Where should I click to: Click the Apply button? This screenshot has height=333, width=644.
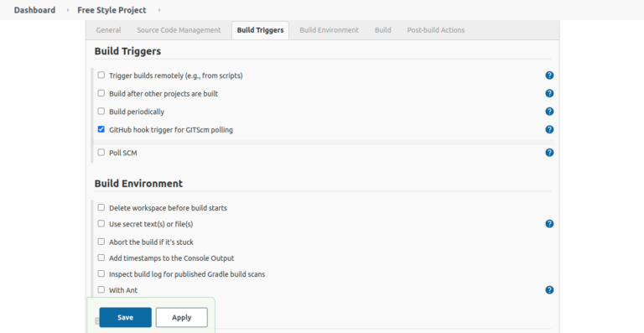[x=181, y=317]
